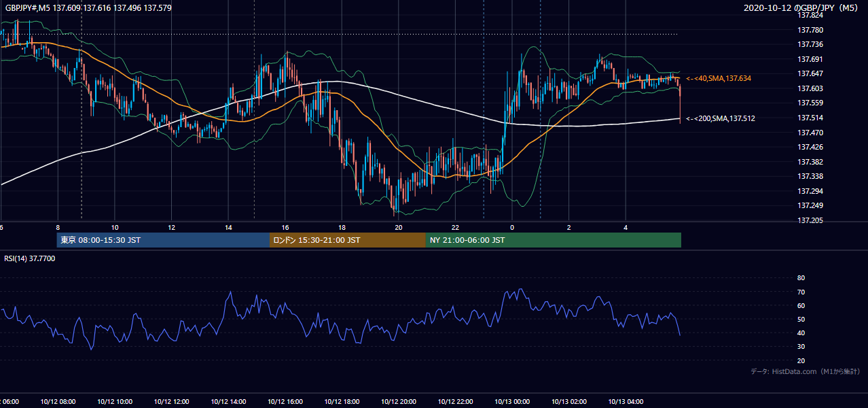Click the 10/12 16:00 date label
The height and width of the screenshot is (408, 868).
tap(285, 402)
